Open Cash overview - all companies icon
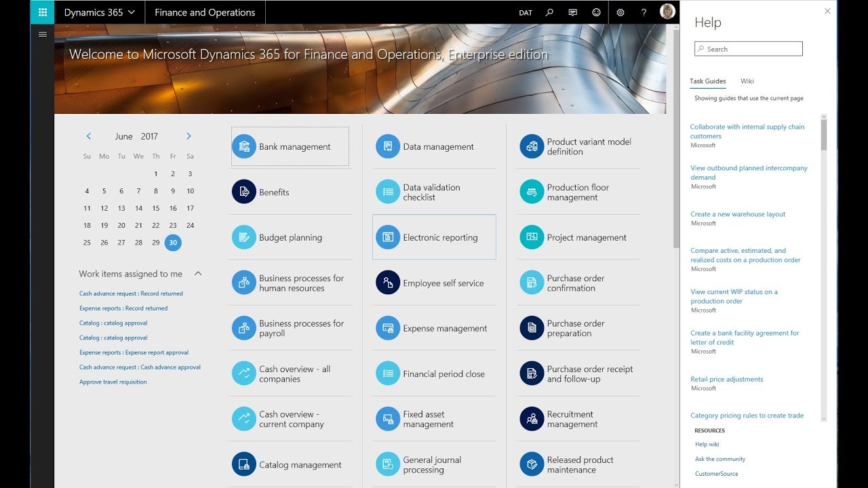This screenshot has height=488, width=868. pyautogui.click(x=244, y=373)
